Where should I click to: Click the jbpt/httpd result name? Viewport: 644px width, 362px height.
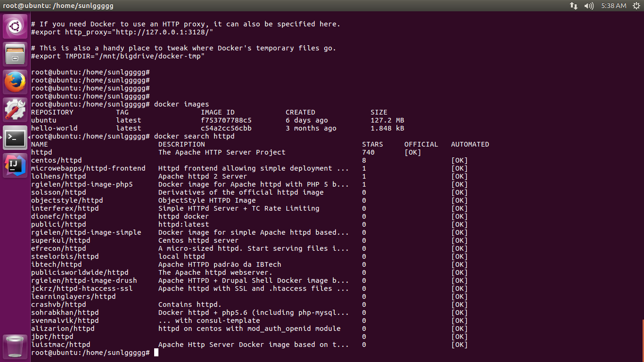tap(52, 337)
